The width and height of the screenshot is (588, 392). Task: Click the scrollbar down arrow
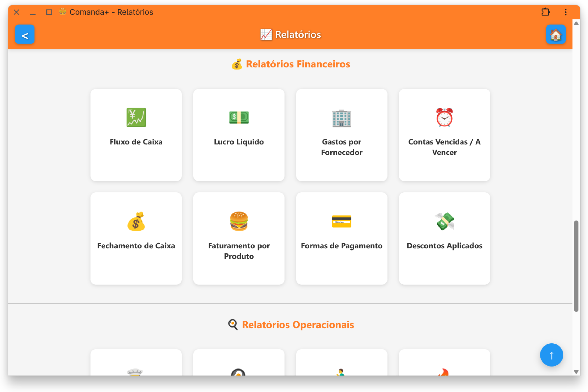click(x=576, y=372)
